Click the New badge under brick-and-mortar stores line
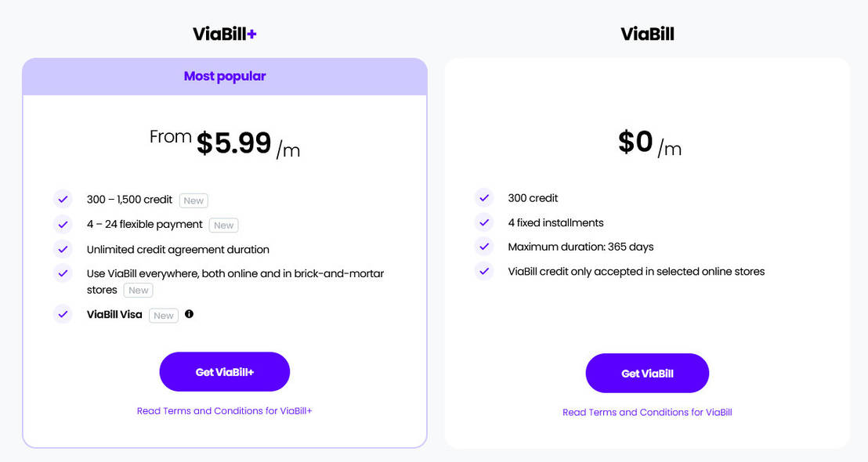The height and width of the screenshot is (462, 868). [x=138, y=290]
